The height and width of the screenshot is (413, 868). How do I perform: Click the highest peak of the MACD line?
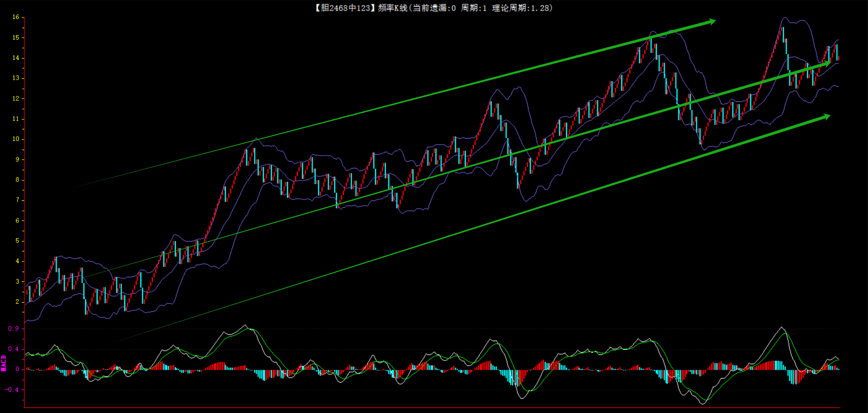point(781,327)
